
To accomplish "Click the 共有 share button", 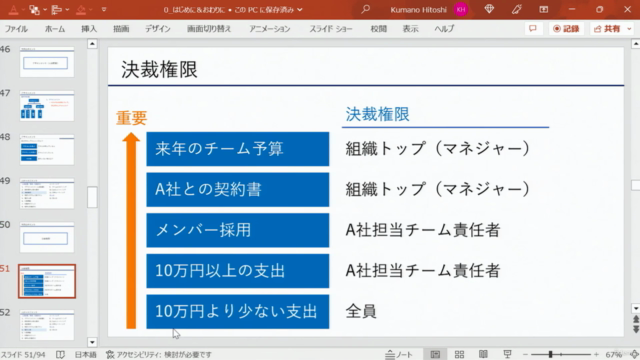I will point(607,29).
